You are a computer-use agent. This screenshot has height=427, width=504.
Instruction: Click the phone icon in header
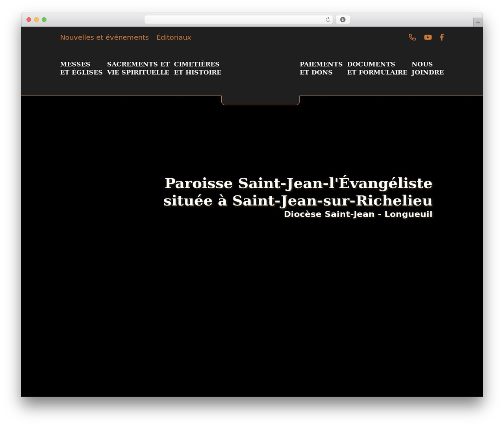point(412,37)
